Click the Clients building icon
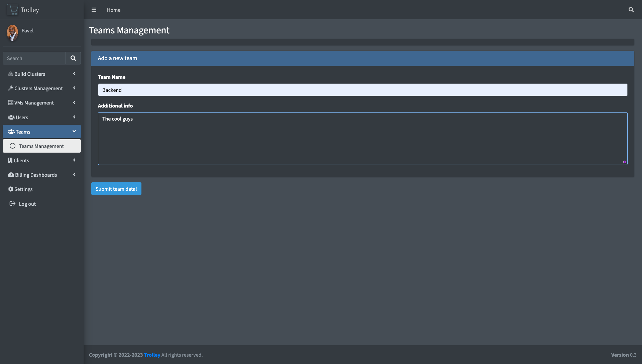Screen dimensions: 642x364 coord(10,161)
